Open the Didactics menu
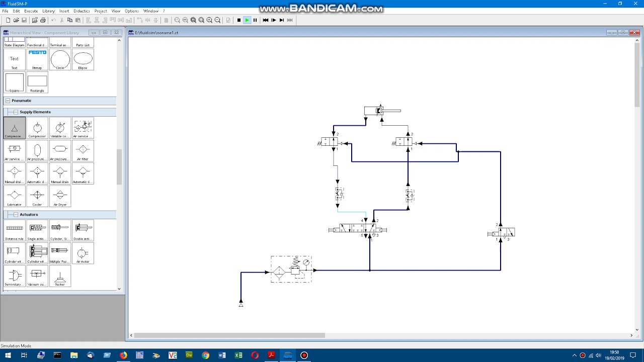 click(x=82, y=11)
